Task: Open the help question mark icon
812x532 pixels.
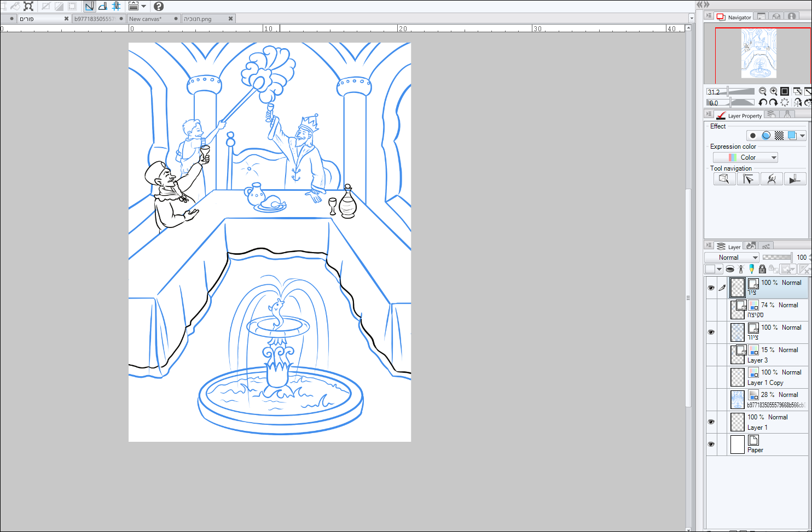Action: 159,7
